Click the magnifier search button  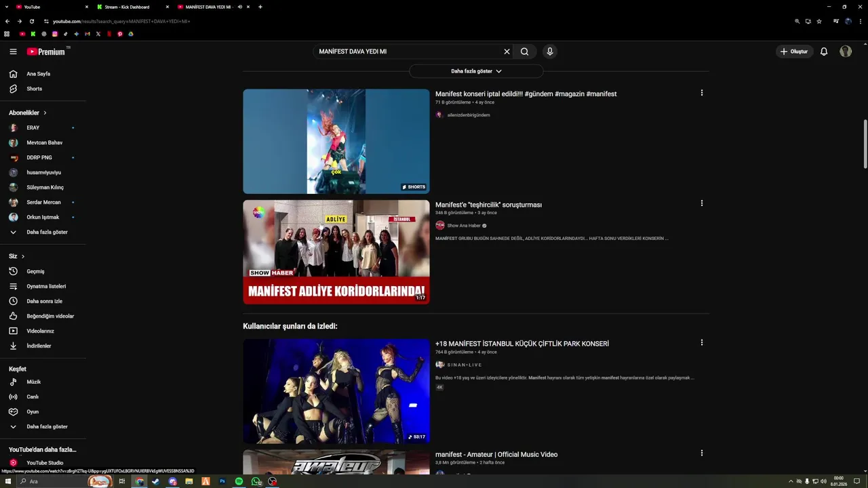[525, 52]
